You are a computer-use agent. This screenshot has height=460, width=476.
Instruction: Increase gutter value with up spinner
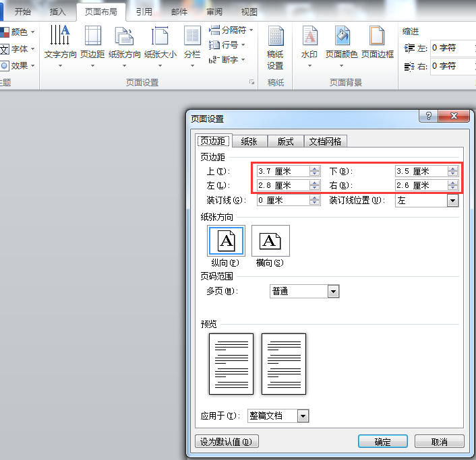coord(315,197)
